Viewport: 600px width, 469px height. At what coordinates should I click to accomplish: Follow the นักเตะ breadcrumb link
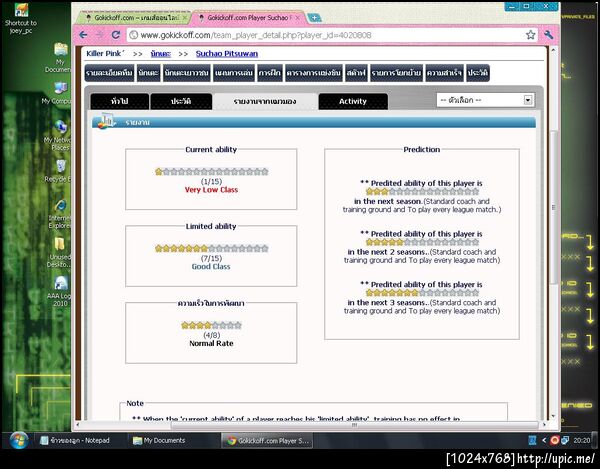tap(161, 54)
